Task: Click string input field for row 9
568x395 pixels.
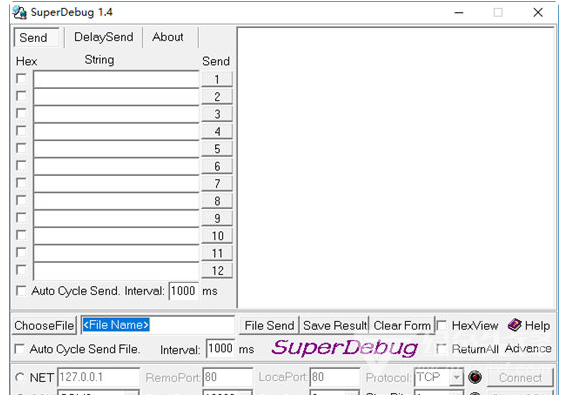Action: 116,219
